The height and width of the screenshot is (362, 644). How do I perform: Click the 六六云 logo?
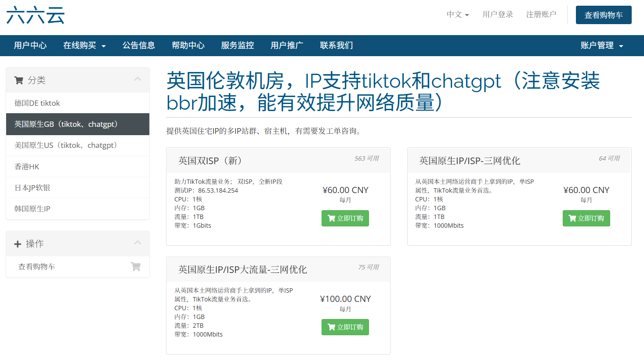[x=35, y=14]
